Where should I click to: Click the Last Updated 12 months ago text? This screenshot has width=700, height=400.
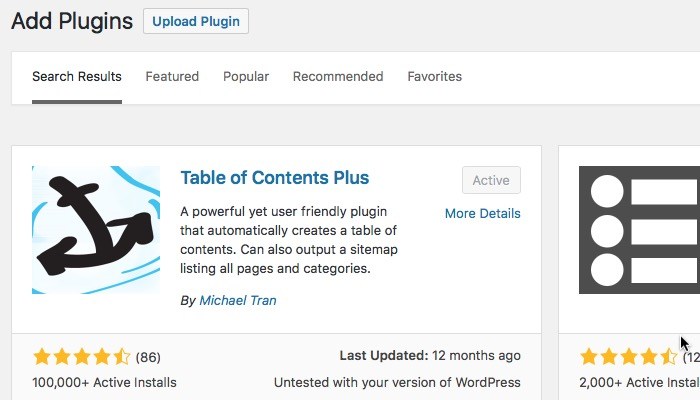(x=430, y=356)
